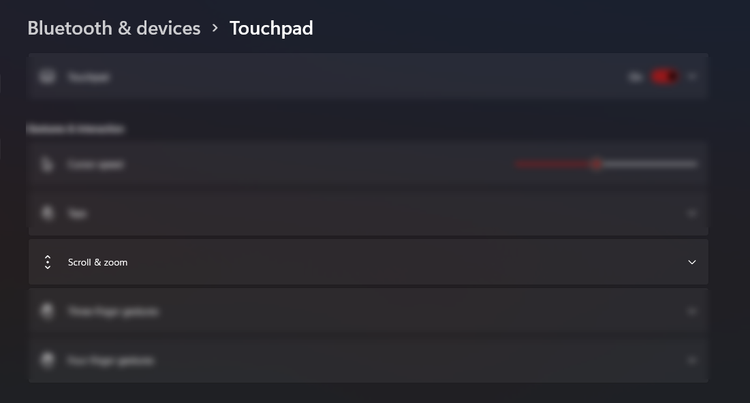Click the Touchpad row icon
The height and width of the screenshot is (403, 750).
(x=47, y=77)
